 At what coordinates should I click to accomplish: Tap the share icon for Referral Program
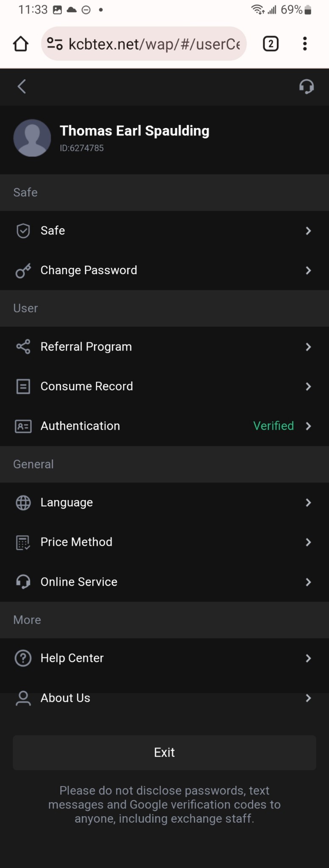click(23, 347)
